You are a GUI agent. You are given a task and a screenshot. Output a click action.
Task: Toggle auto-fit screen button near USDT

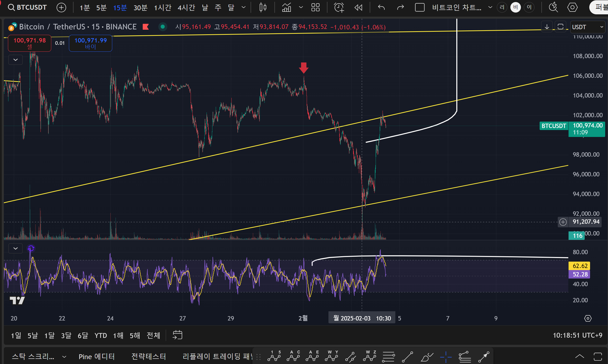tap(560, 27)
